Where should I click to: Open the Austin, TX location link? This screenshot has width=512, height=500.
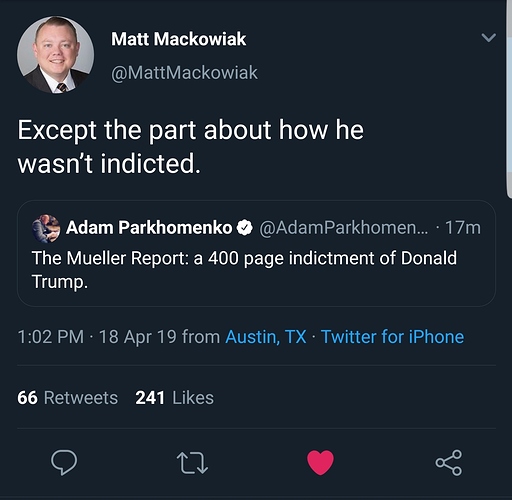(266, 337)
